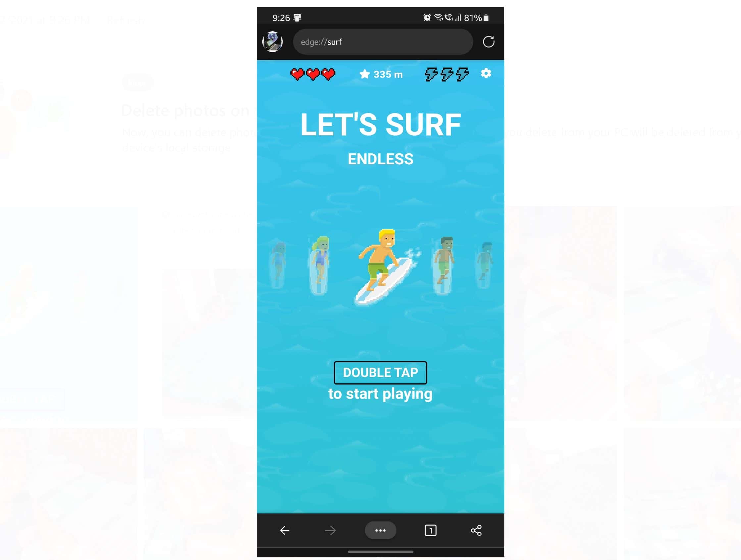Click the browser refresh icon

(489, 41)
